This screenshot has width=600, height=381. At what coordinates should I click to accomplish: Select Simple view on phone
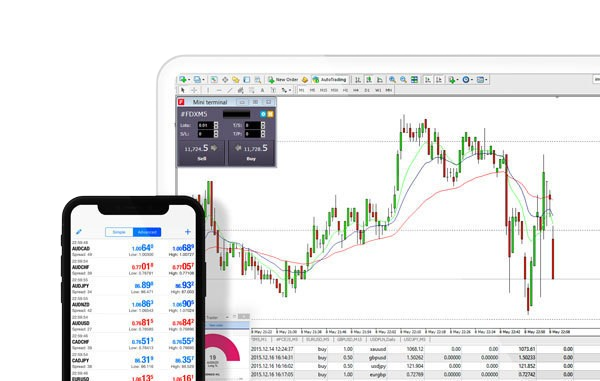(x=119, y=232)
